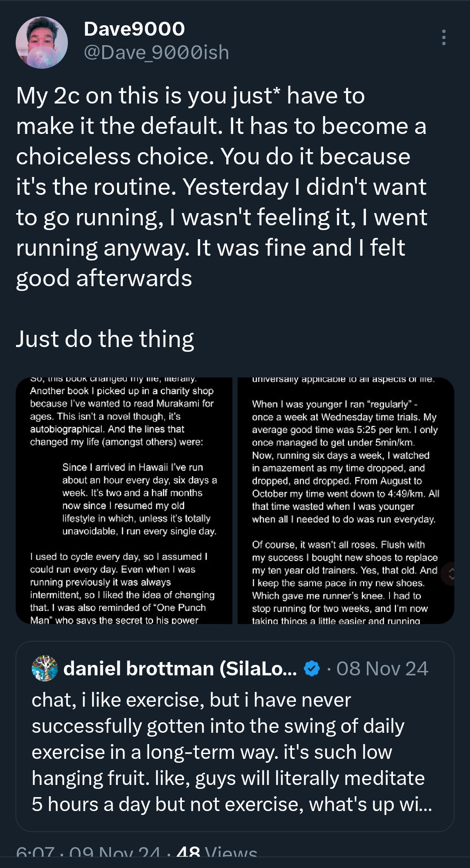This screenshot has height=868, width=470.
Task: Click the quoted tweet date 08 Nov 24
Action: (382, 668)
